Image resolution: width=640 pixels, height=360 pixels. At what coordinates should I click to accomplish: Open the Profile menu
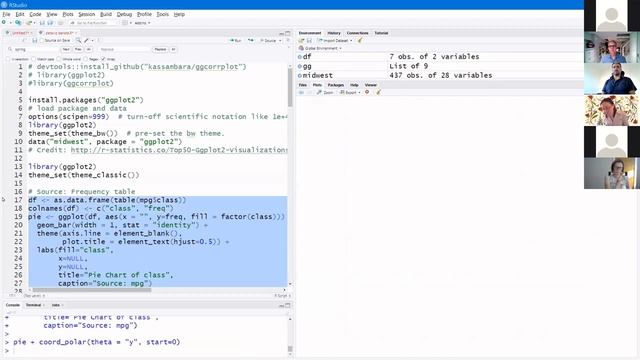point(144,14)
